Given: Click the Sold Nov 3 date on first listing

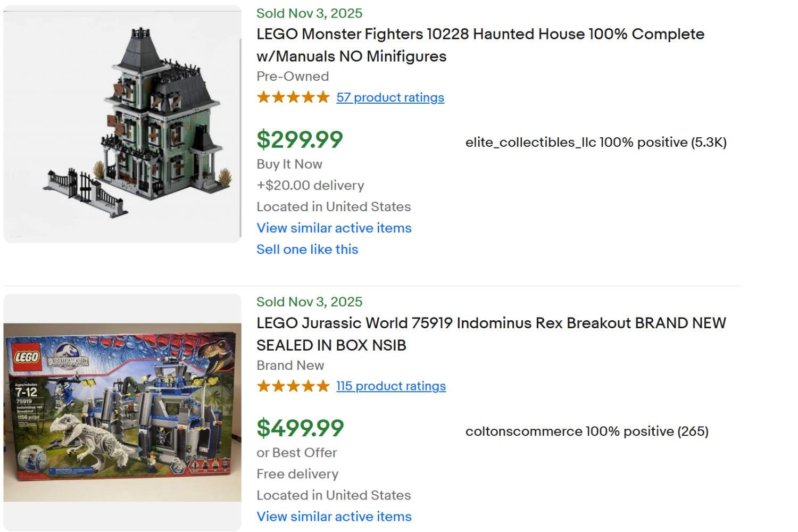Looking at the screenshot, I should click(309, 13).
